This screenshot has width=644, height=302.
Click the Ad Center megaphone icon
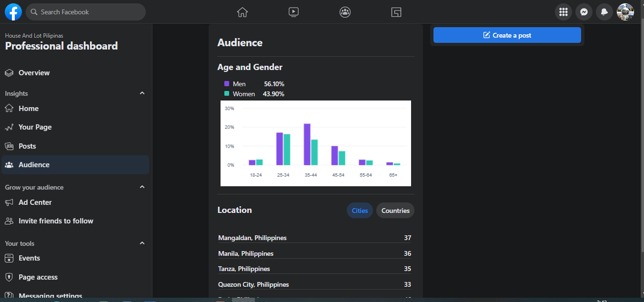[9, 202]
